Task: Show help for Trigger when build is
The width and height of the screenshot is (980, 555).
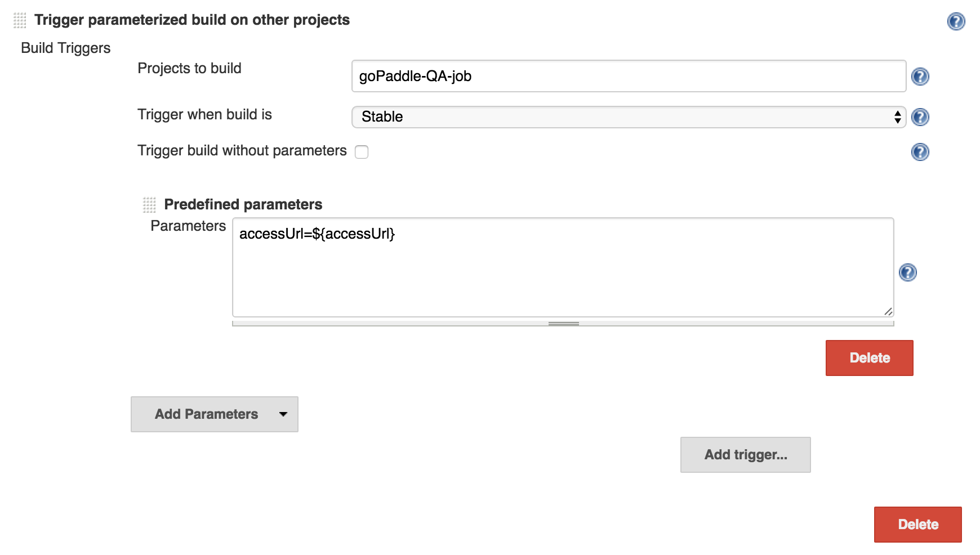Action: [x=920, y=117]
